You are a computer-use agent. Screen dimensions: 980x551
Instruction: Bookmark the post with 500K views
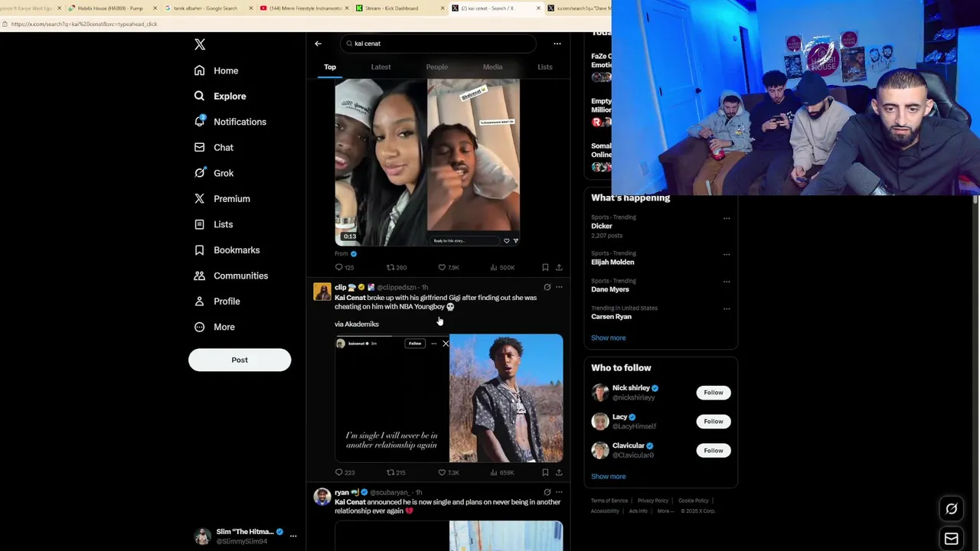545,267
